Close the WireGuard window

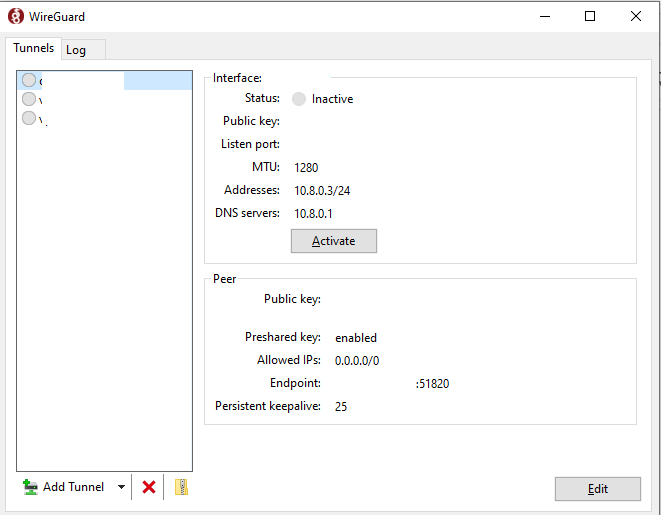pos(636,16)
